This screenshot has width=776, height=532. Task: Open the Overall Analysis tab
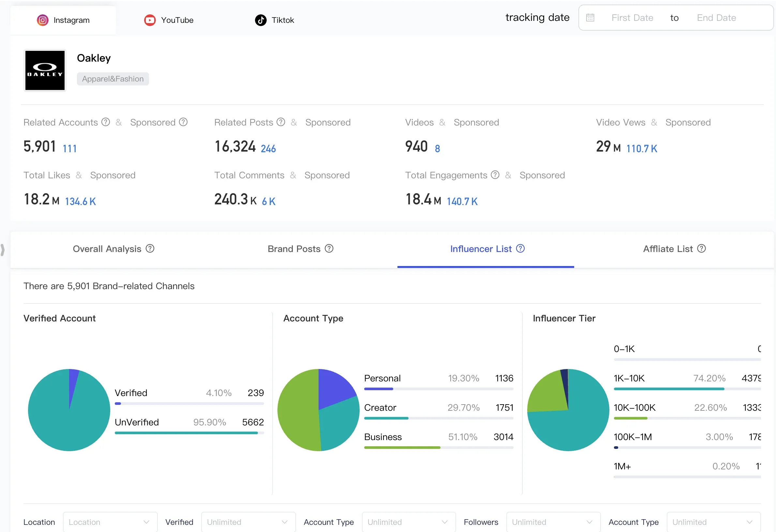[113, 249]
